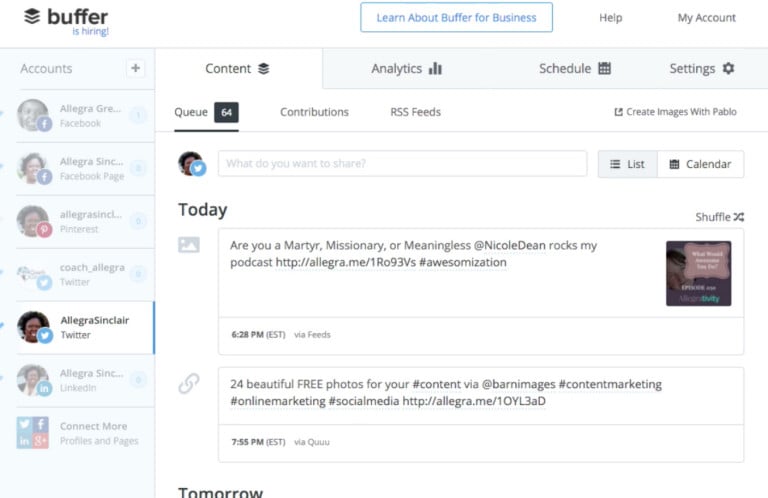Open Create Images With Pablo link

(x=675, y=112)
